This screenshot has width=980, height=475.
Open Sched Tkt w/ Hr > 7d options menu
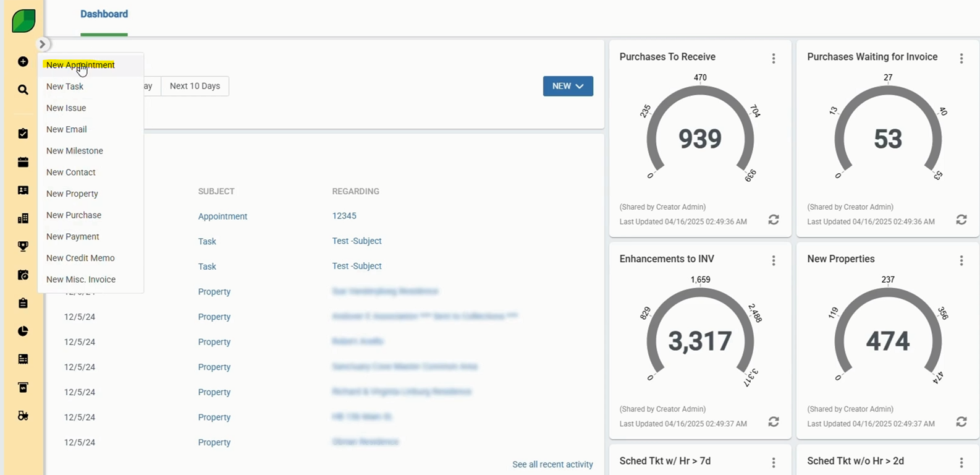[774, 463]
